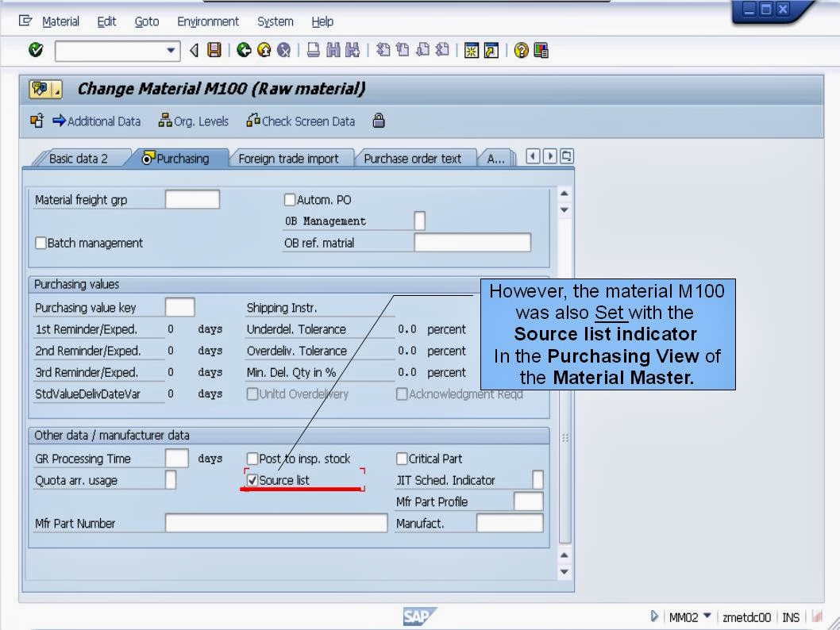Click the Additional Data button
Viewport: 840px width, 630px height.
pos(96,121)
